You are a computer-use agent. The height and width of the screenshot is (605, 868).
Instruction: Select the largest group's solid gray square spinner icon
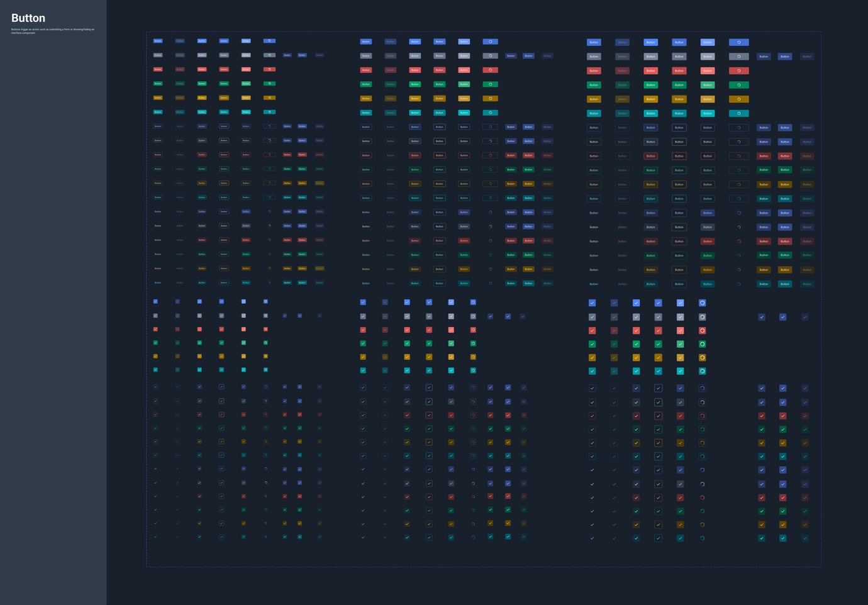pyautogui.click(x=702, y=317)
